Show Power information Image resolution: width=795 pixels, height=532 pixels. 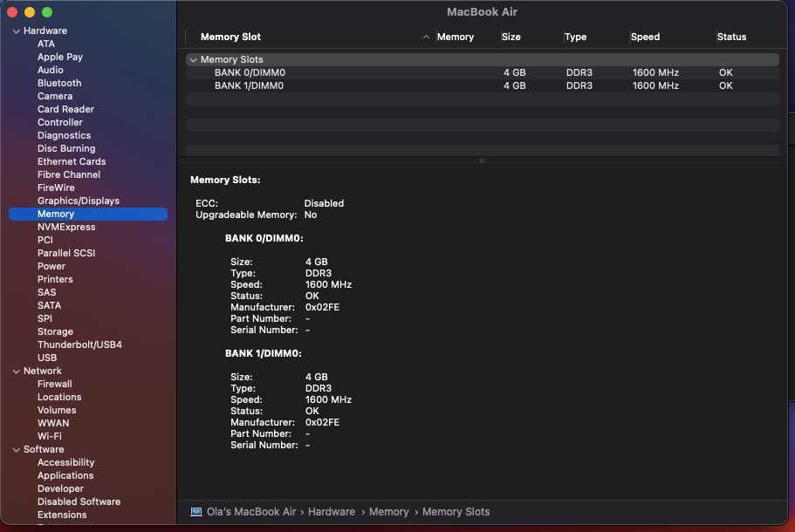point(51,267)
